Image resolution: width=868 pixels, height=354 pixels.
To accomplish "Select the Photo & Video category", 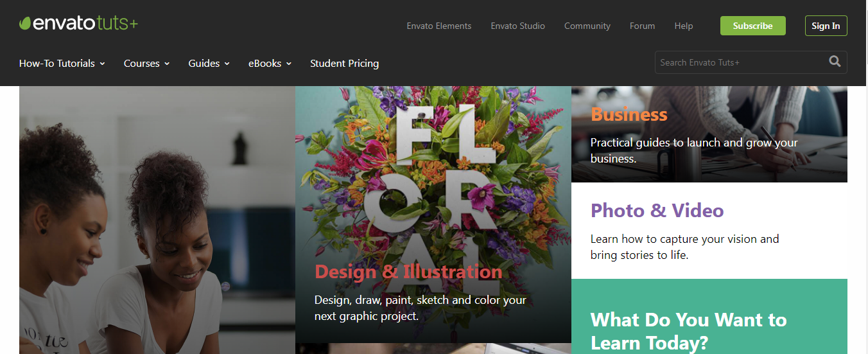I will pos(657,211).
